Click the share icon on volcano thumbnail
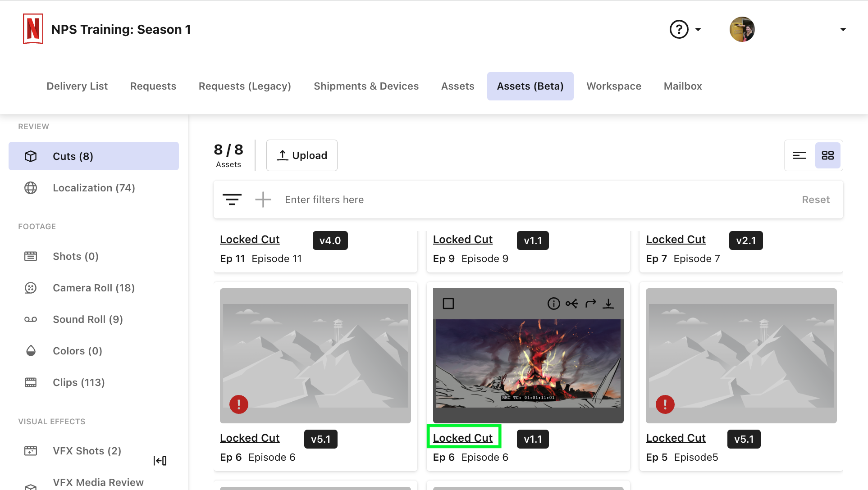Image resolution: width=868 pixels, height=490 pixels. pos(572,304)
